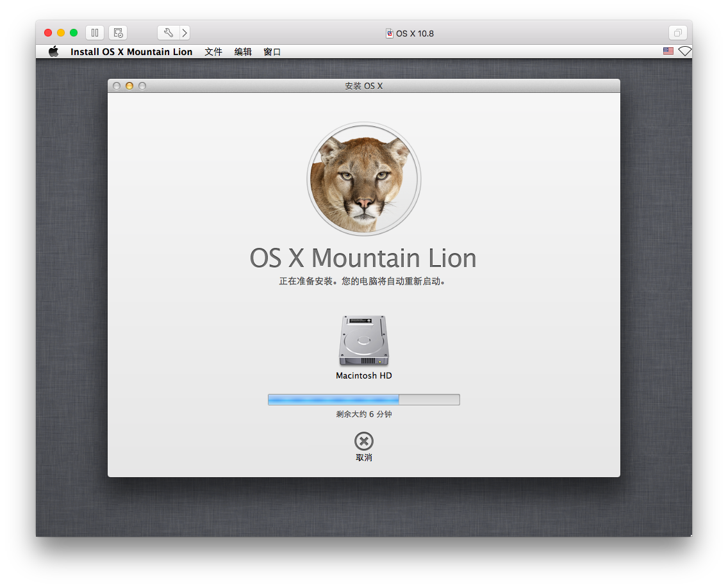The width and height of the screenshot is (728, 588).
Task: Click the Macintosh HD disk icon
Action: click(363, 341)
